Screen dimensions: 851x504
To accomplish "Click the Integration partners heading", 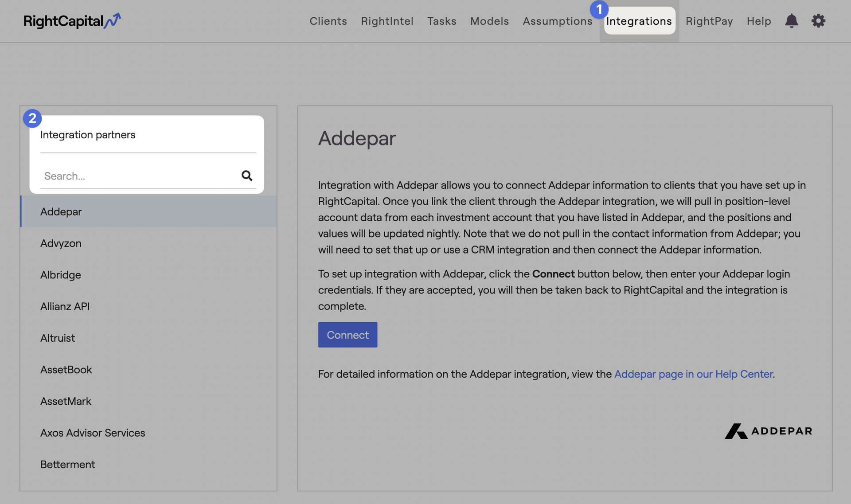I will pyautogui.click(x=88, y=135).
